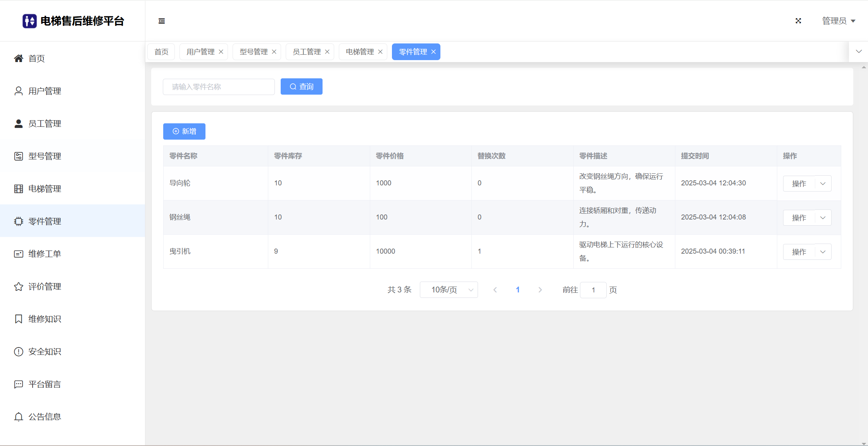Click the next page arrow
This screenshot has height=446, width=868.
540,290
